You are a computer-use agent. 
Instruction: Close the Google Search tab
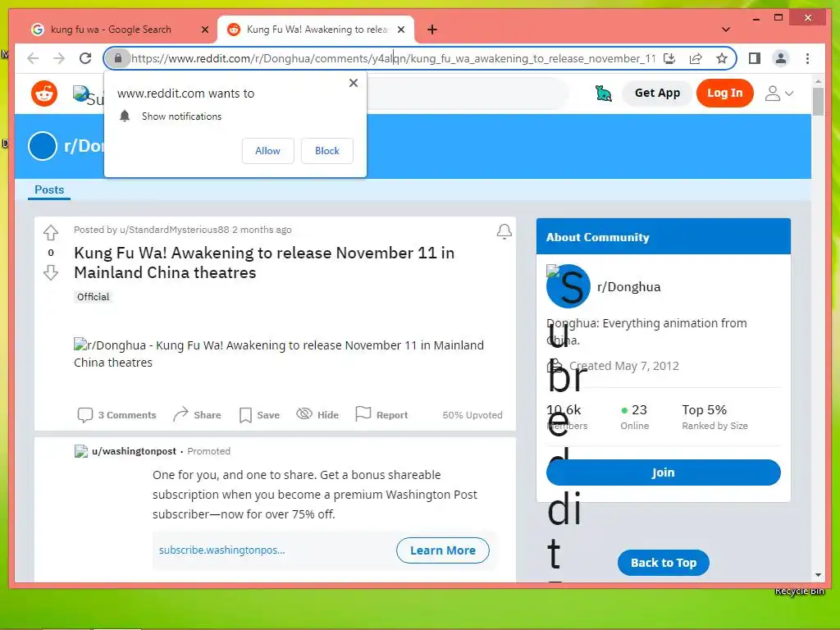(204, 30)
